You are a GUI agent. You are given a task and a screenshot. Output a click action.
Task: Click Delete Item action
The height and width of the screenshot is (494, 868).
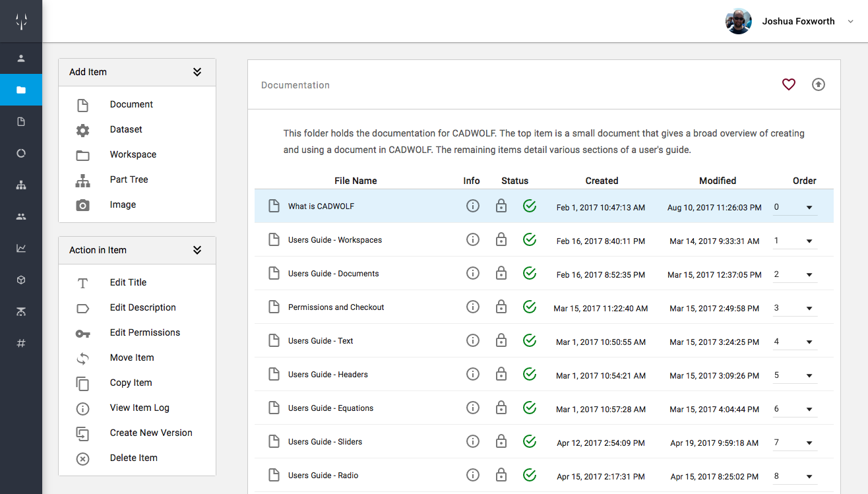133,458
